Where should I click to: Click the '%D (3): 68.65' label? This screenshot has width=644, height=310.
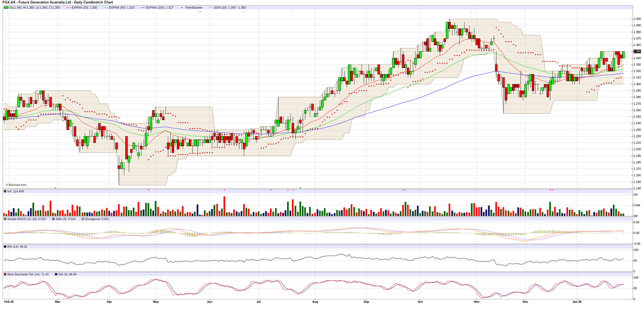point(67,275)
